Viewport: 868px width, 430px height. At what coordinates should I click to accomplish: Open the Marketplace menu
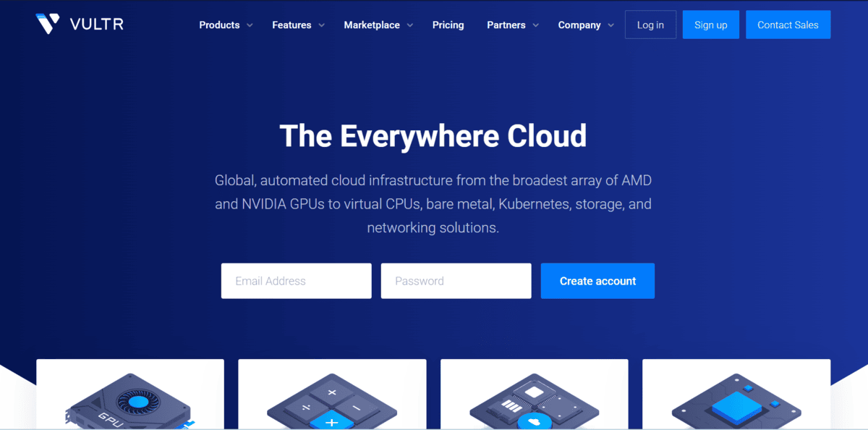coord(372,25)
